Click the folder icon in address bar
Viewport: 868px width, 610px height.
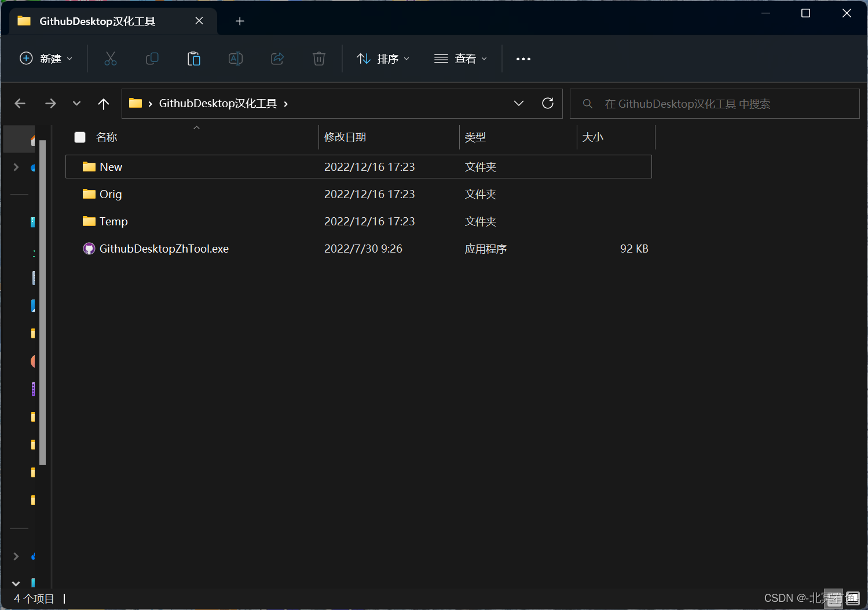point(135,103)
